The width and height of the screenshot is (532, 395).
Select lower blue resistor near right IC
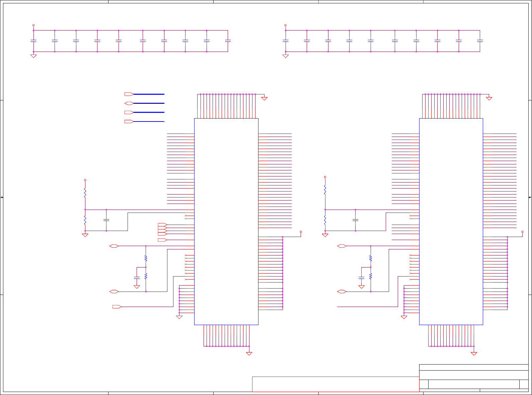pos(371,276)
